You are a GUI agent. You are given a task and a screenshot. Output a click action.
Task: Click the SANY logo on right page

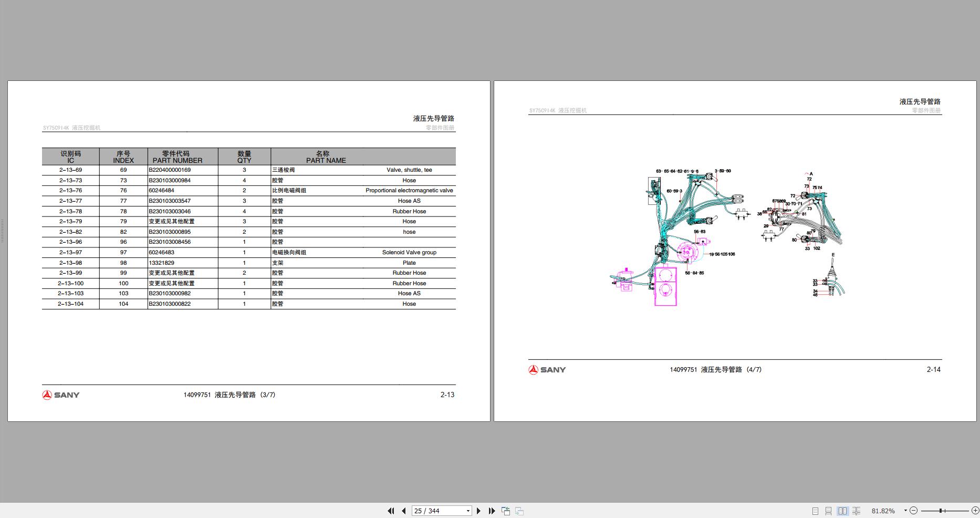point(547,370)
